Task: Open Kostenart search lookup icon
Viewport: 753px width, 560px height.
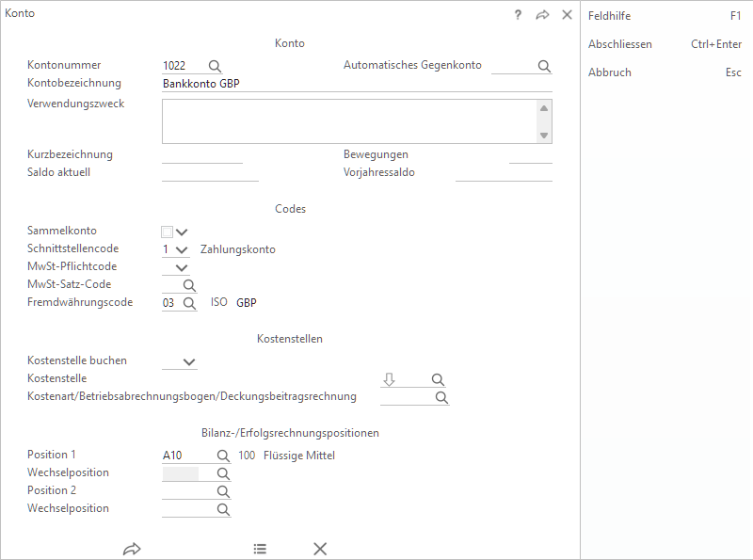Action: click(441, 397)
